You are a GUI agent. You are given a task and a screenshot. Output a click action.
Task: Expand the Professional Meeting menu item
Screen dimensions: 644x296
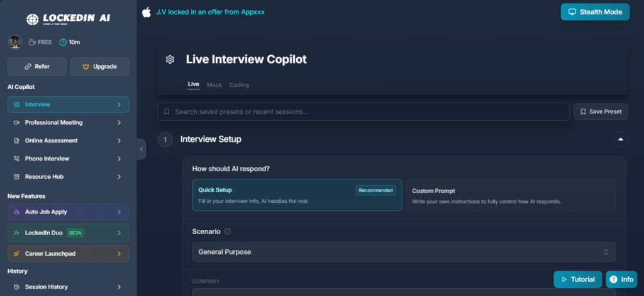[x=68, y=122]
